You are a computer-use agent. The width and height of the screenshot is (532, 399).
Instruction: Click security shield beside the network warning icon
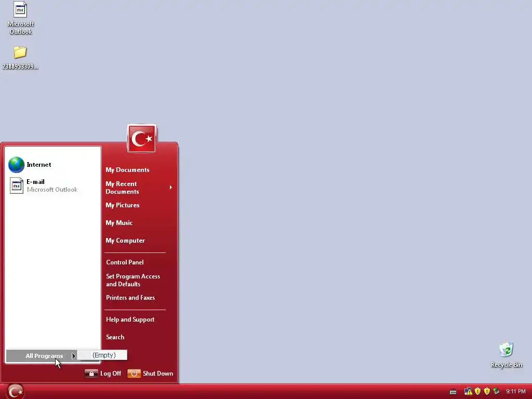(x=478, y=392)
